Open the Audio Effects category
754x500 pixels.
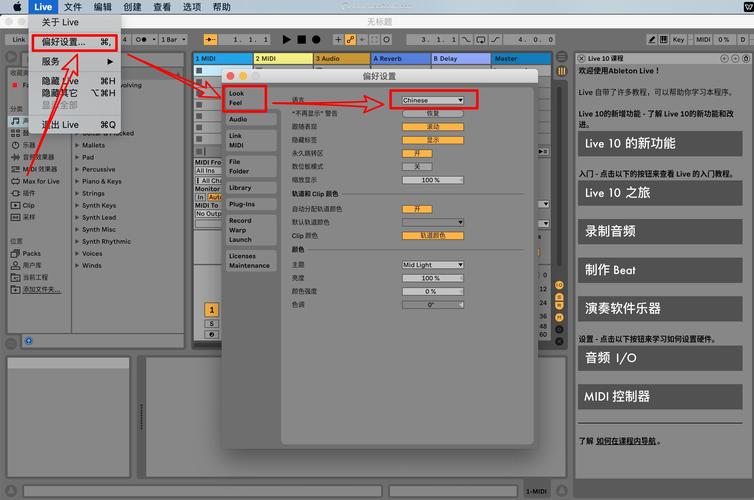click(33, 157)
